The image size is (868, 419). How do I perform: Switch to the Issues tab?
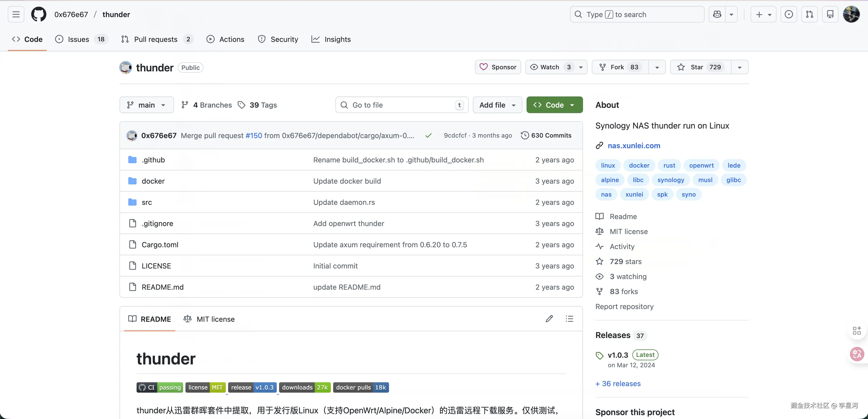[x=78, y=39]
